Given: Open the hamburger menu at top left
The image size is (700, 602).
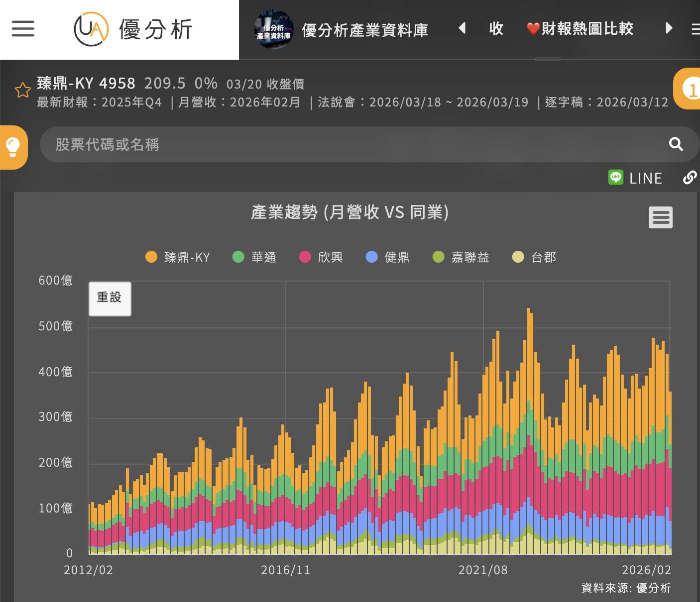Looking at the screenshot, I should 23,29.
